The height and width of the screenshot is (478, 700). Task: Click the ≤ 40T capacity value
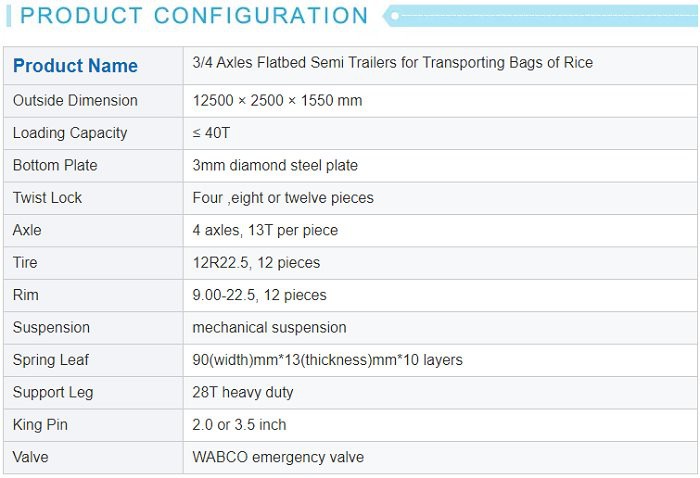coord(211,133)
